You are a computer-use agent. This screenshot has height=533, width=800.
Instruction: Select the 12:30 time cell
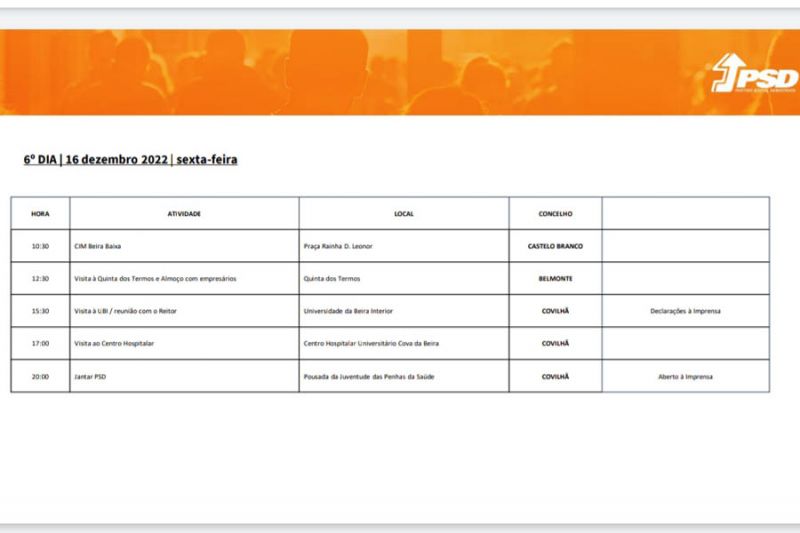point(40,278)
